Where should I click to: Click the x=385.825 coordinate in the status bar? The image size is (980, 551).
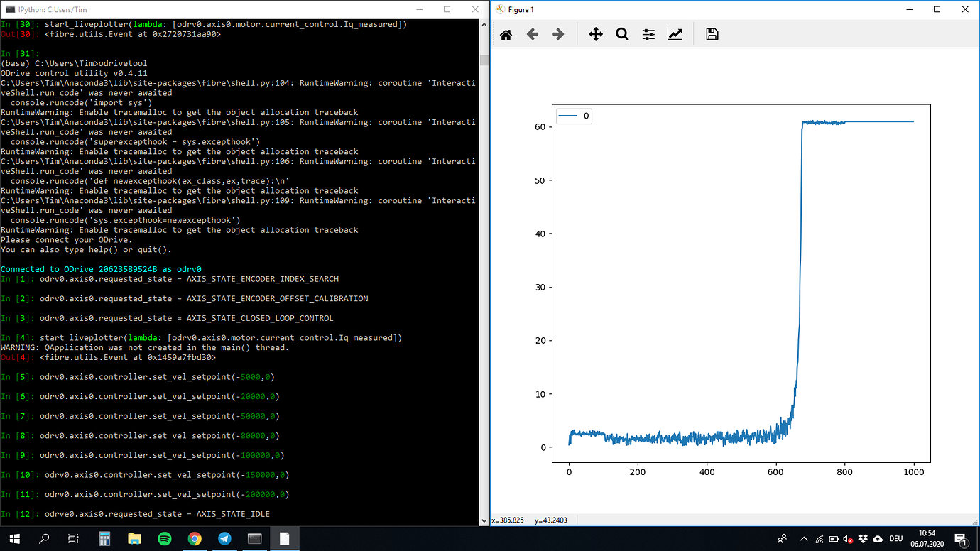tap(508, 520)
